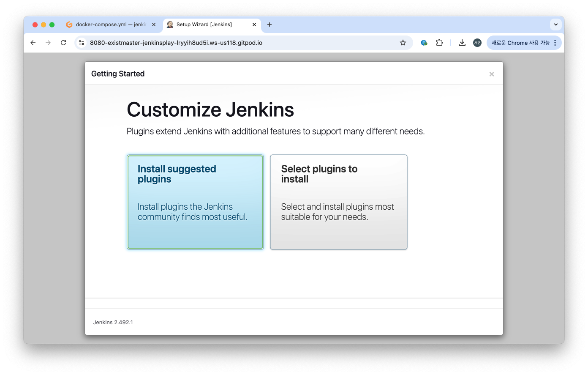The height and width of the screenshot is (375, 588).
Task: Click the macOS yellow minimize button
Action: point(44,25)
